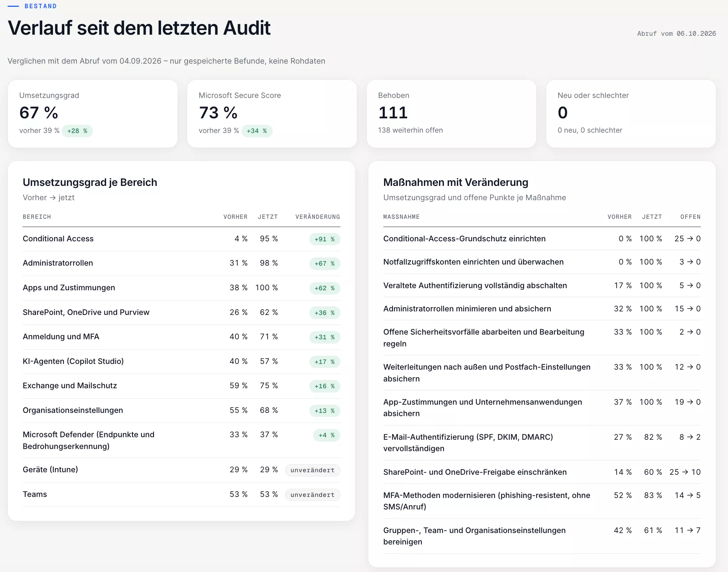Click the 'Verlauf seit dem letzten Audit' heading
This screenshot has width=728, height=572.
click(139, 28)
